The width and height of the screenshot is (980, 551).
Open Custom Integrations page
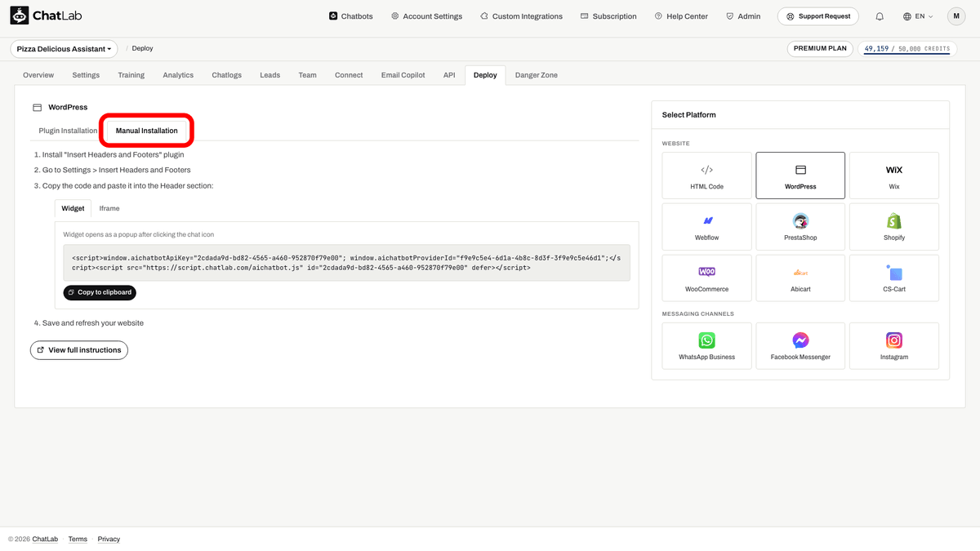click(521, 16)
